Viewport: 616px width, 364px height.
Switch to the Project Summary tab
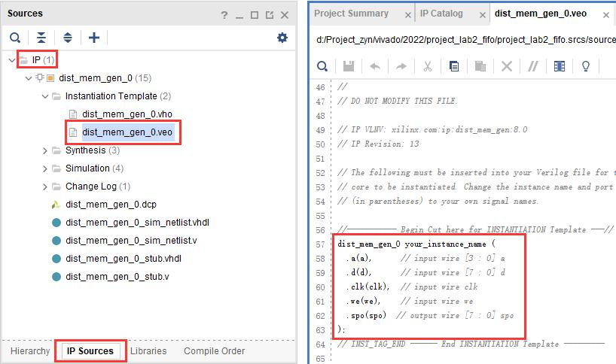352,14
